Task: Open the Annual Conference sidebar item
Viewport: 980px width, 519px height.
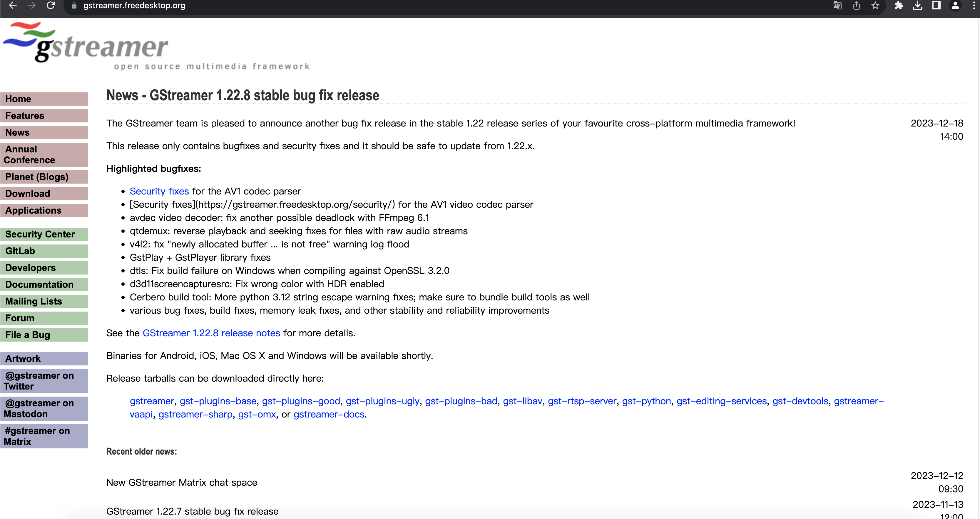Action: point(44,154)
